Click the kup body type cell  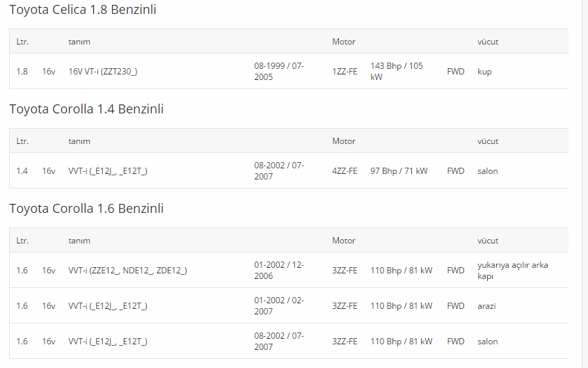(484, 72)
